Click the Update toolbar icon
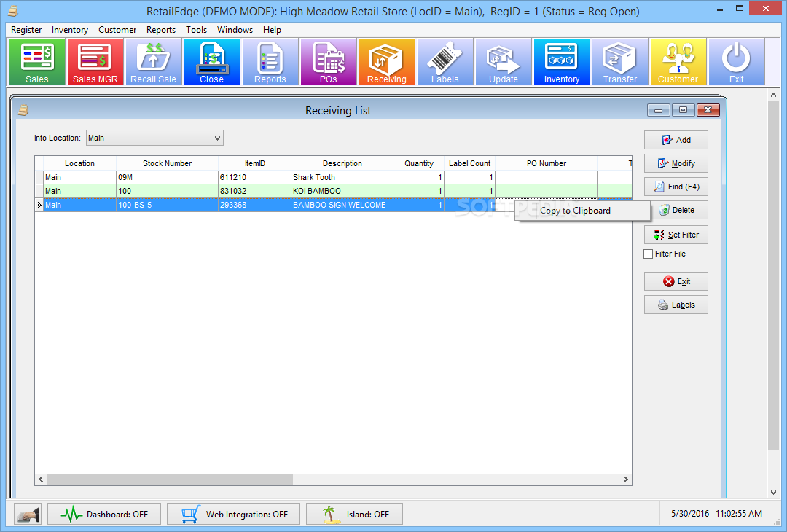 pyautogui.click(x=504, y=62)
